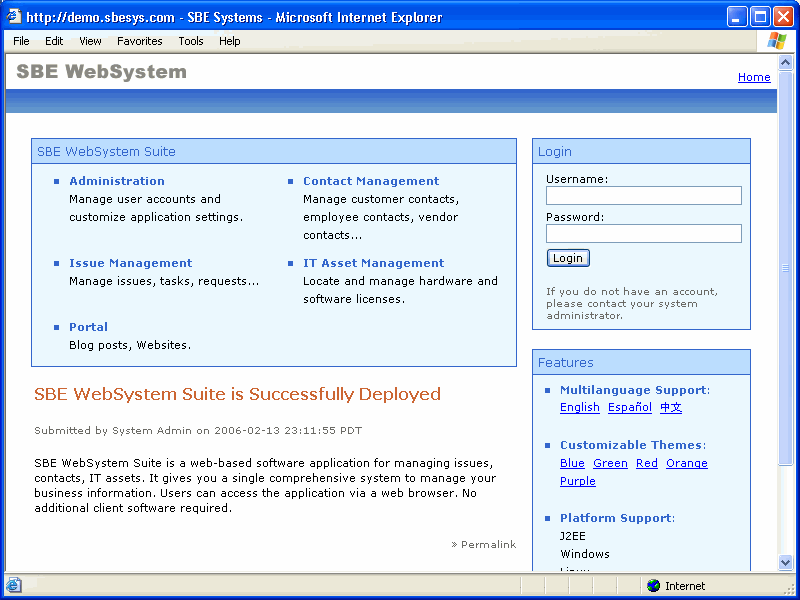The image size is (800, 600).
Task: Open the Help menu
Action: click(x=230, y=41)
